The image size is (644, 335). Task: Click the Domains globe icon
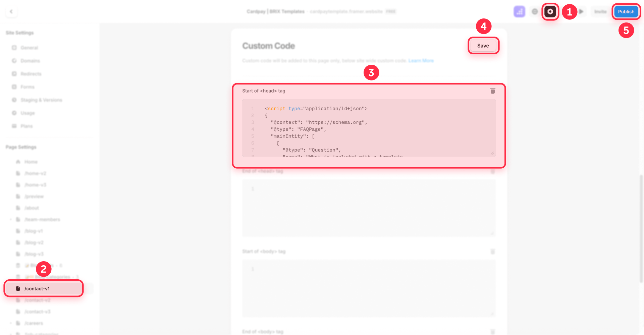(14, 61)
